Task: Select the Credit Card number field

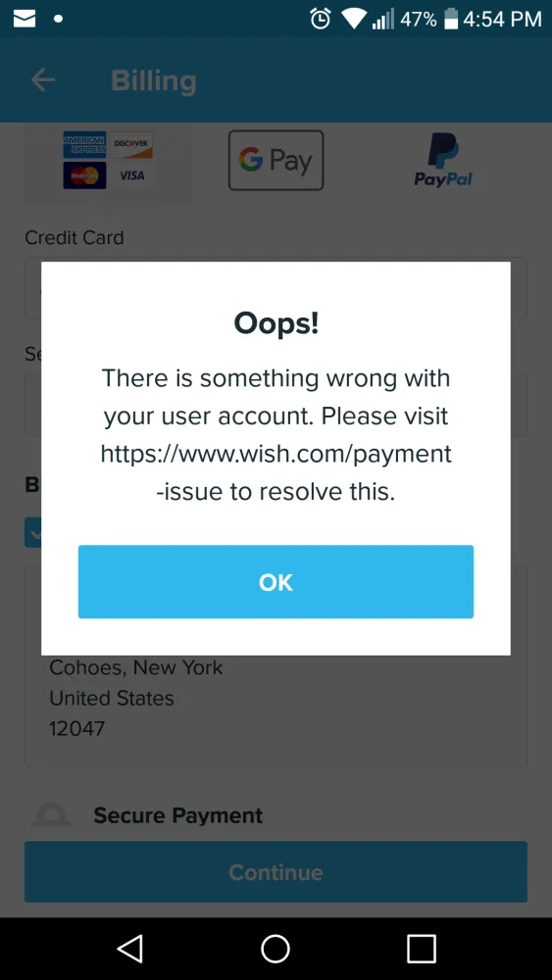Action: coord(276,288)
